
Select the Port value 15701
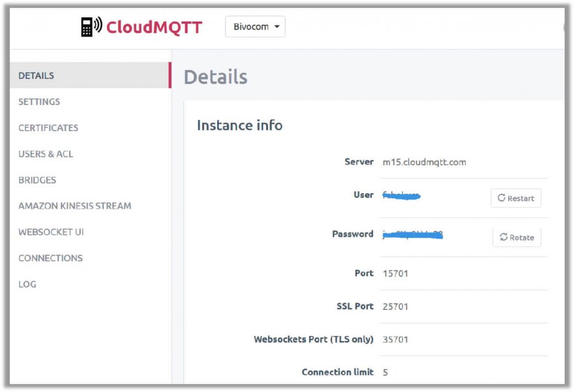pyautogui.click(x=395, y=273)
